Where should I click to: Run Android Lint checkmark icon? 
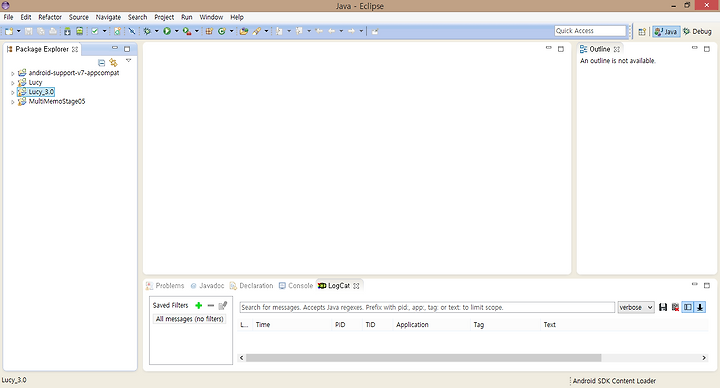95,31
